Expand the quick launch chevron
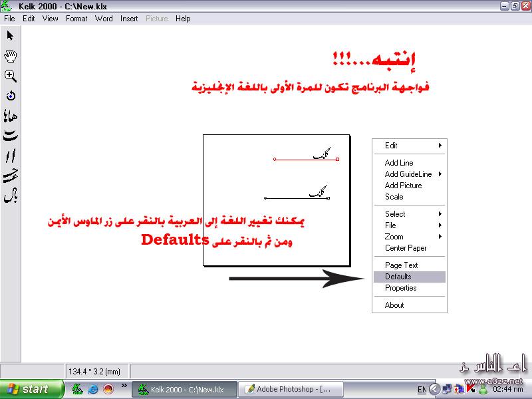The width and height of the screenshot is (532, 399). (124, 386)
